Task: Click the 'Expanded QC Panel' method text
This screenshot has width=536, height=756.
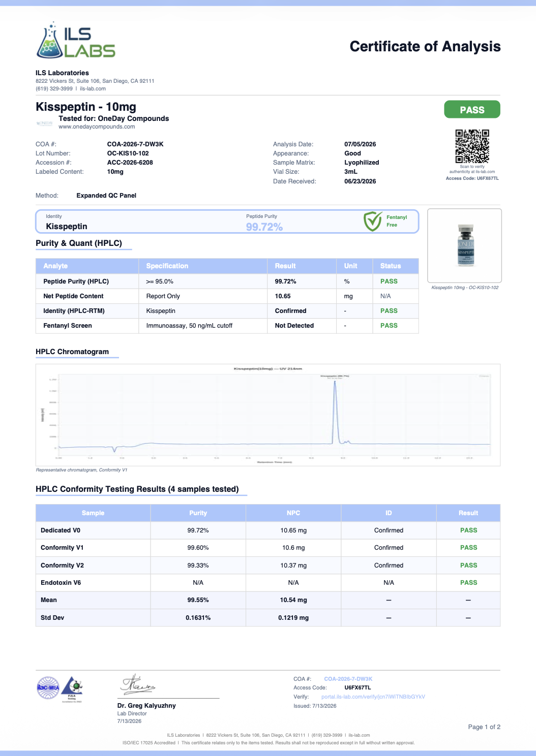Action: [x=106, y=196]
